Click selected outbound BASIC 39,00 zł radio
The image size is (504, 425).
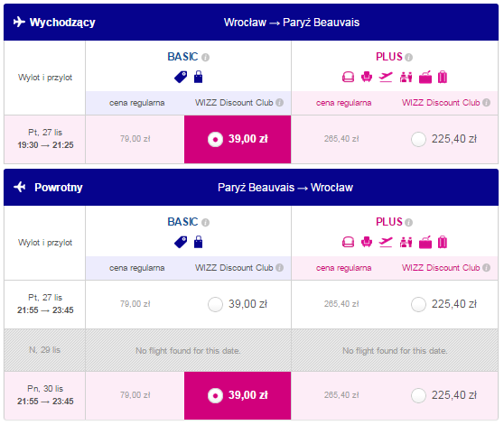pyautogui.click(x=215, y=139)
